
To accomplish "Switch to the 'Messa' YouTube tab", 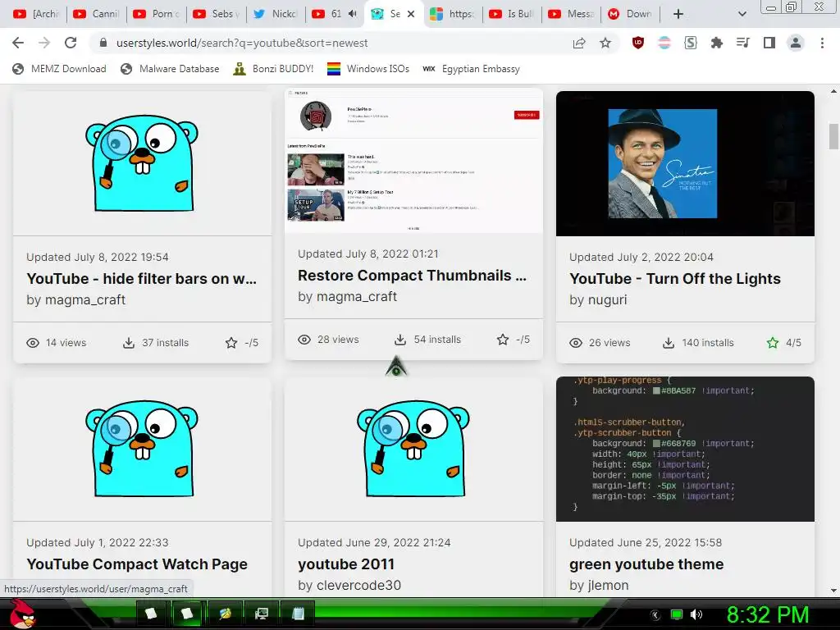I will coord(572,14).
